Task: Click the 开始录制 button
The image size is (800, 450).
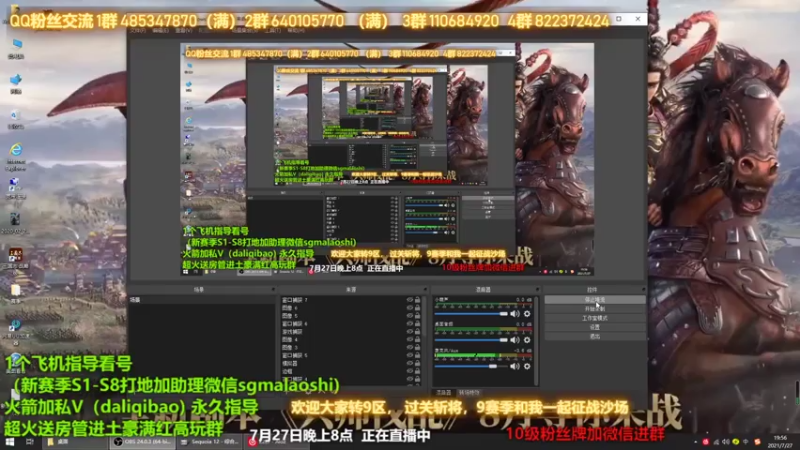Action: coord(594,309)
